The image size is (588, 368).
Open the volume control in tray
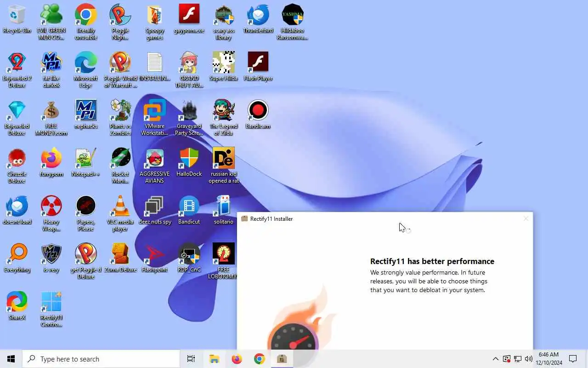point(528,359)
